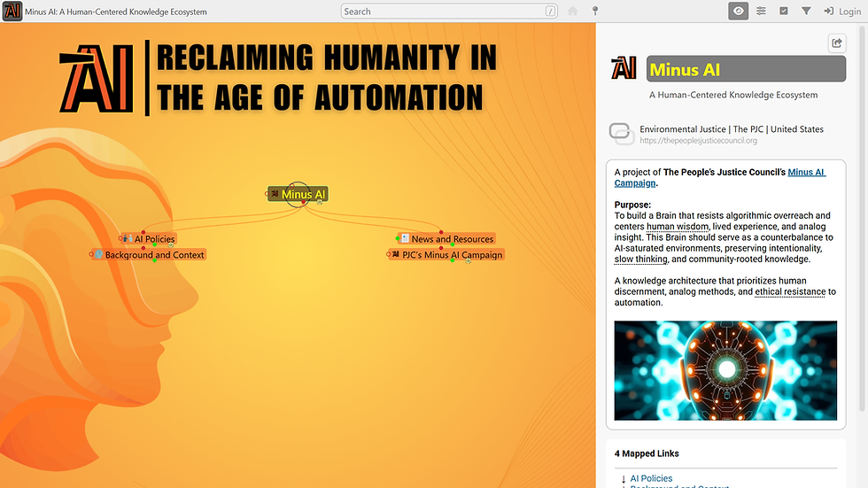
Task: Click the Login button
Action: pyautogui.click(x=842, y=11)
